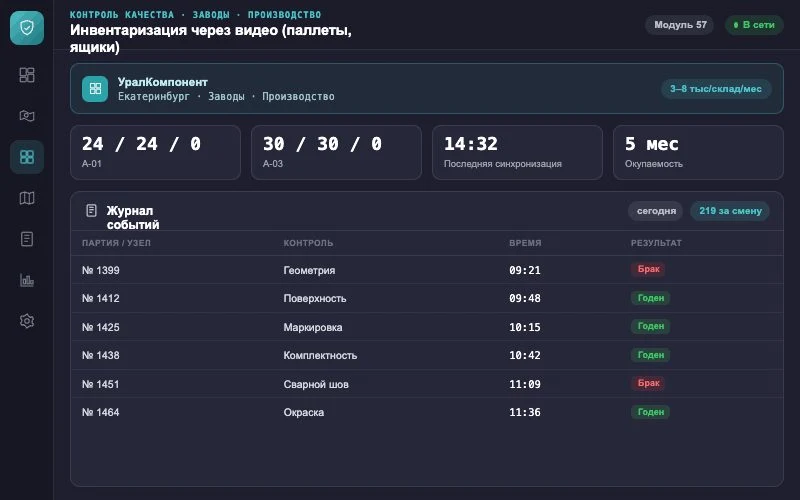800x500 pixels.
Task: Click the shield logo icon in sidebar
Action: click(x=27, y=28)
